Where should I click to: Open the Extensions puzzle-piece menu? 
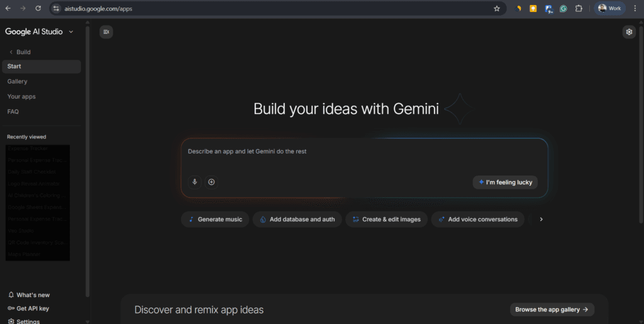(x=579, y=8)
